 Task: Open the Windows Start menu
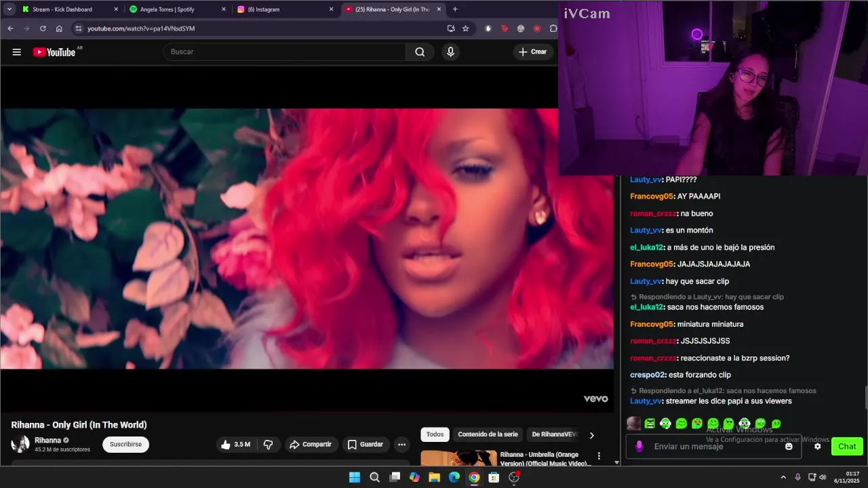(x=355, y=477)
